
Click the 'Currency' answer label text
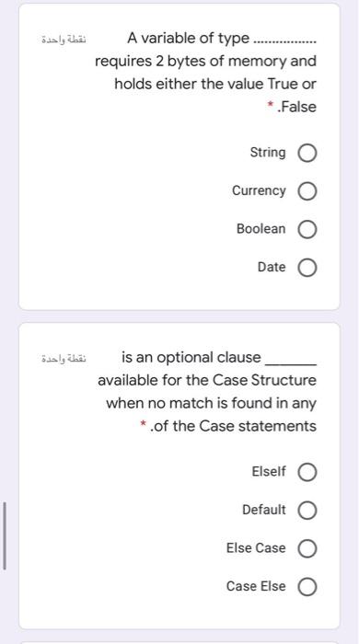tap(259, 190)
